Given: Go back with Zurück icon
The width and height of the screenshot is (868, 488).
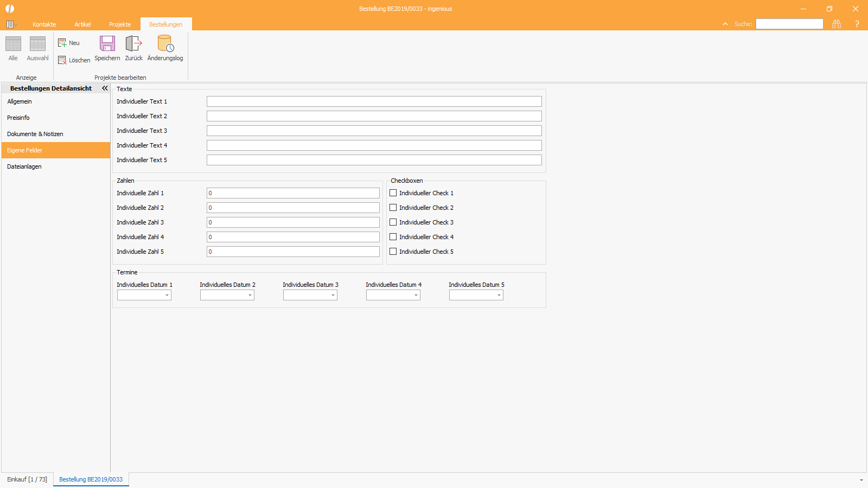Looking at the screenshot, I should pyautogui.click(x=134, y=48).
